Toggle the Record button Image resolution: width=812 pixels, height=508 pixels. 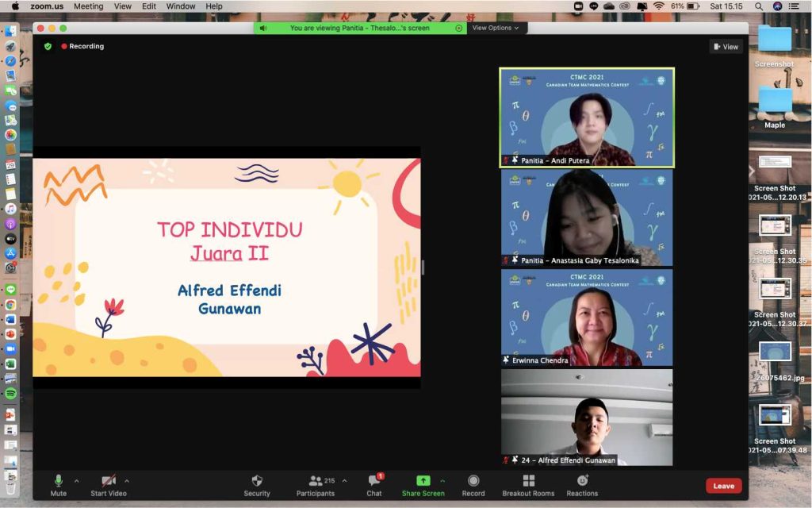click(x=473, y=481)
